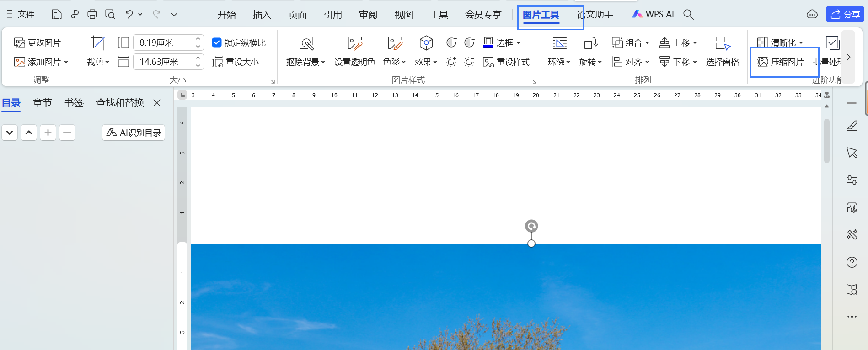Switch to the 审阅 tab
Image resolution: width=868 pixels, height=350 pixels.
[x=368, y=15]
